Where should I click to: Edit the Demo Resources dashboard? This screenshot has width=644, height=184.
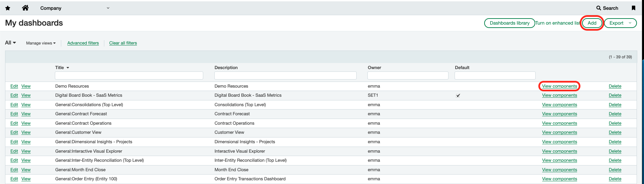click(x=14, y=86)
